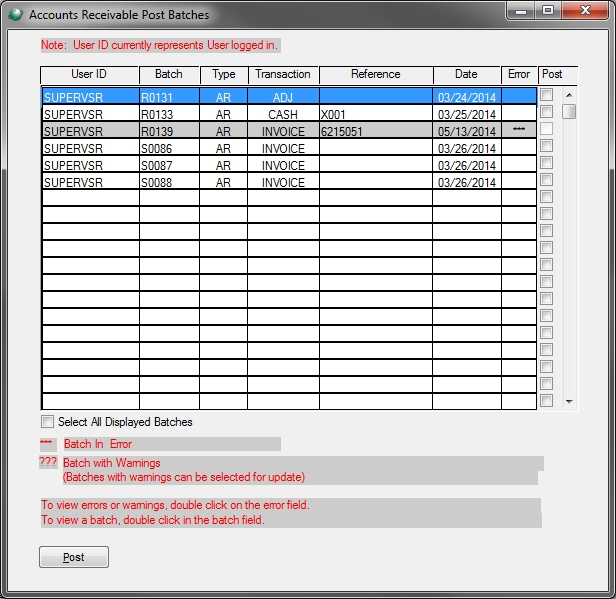
Task: Select batch cell R0139
Action: click(169, 131)
